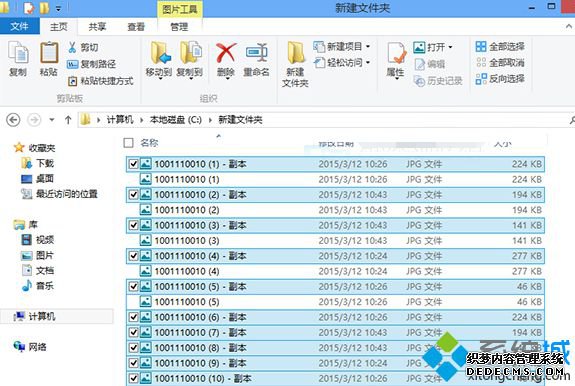Uncheck the box for 100110010 (1) - 副本

[x=133, y=164]
